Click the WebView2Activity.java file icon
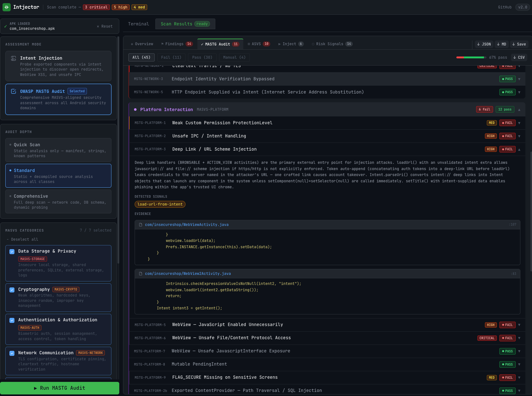 coord(141,274)
